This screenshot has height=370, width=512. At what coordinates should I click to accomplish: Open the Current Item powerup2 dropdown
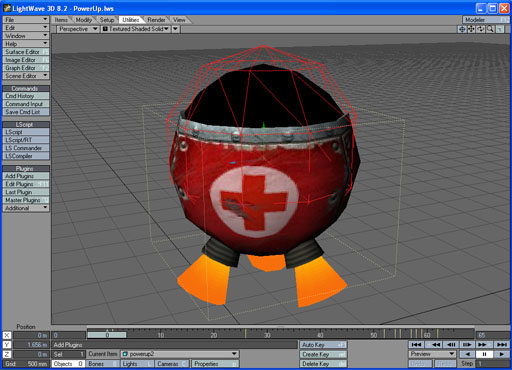tap(179, 354)
